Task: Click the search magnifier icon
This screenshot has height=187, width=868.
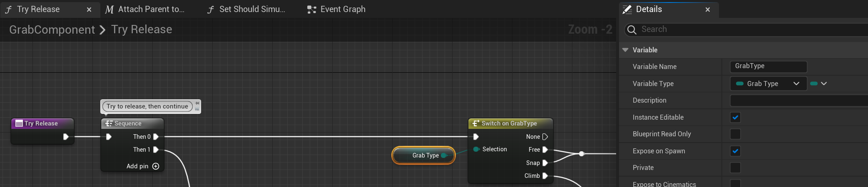Action: [x=632, y=30]
